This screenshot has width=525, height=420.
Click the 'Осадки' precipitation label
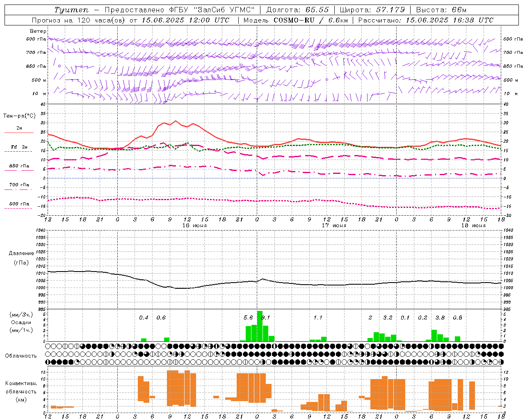[x=21, y=322]
